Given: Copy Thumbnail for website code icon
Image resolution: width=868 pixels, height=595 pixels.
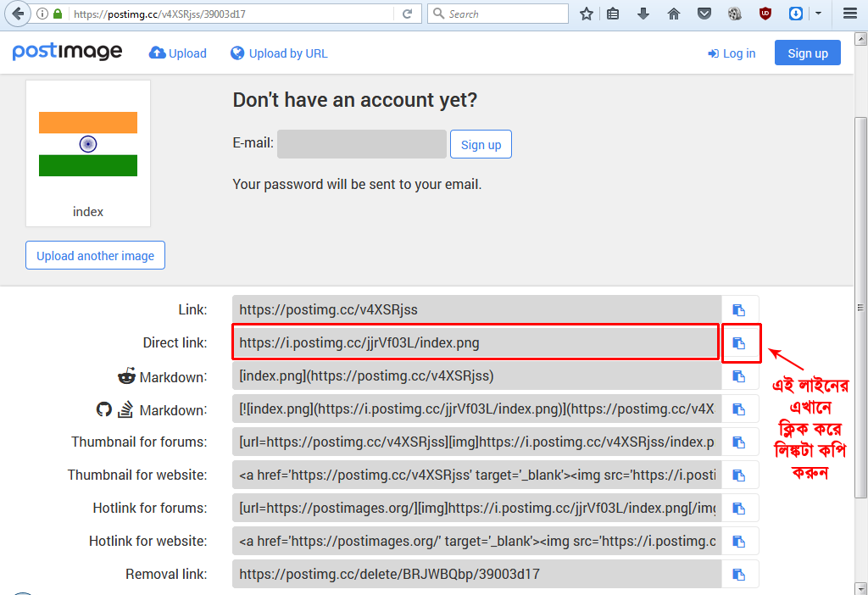Looking at the screenshot, I should 739,475.
